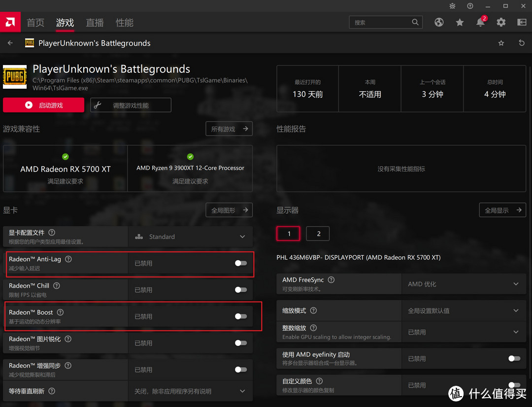
Task: Go back with the left arrow
Action: tap(10, 43)
